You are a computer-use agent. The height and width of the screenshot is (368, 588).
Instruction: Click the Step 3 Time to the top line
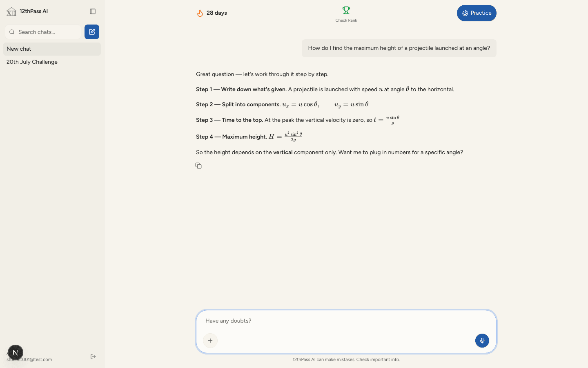pos(298,120)
